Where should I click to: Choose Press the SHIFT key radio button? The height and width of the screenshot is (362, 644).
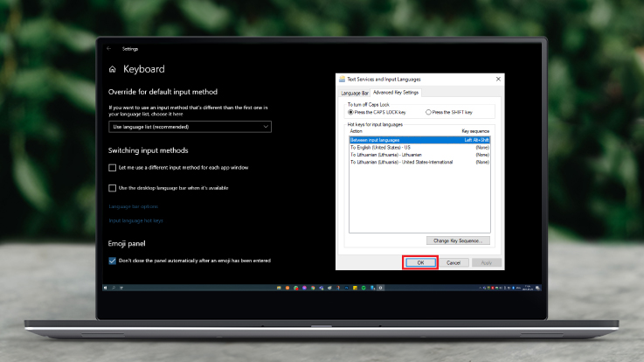click(x=428, y=112)
